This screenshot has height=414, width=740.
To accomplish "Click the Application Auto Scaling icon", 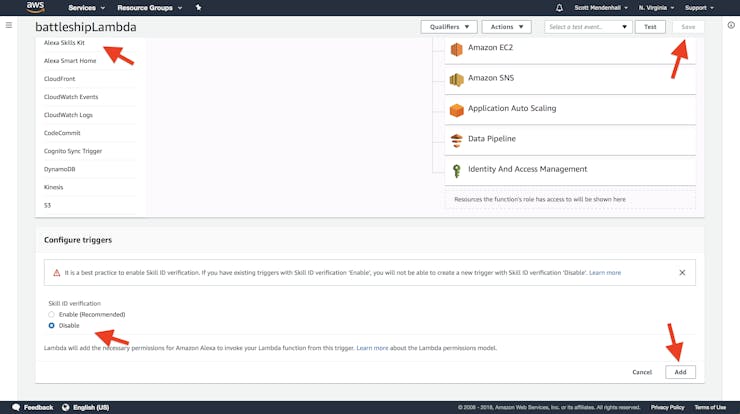I will (x=456, y=110).
